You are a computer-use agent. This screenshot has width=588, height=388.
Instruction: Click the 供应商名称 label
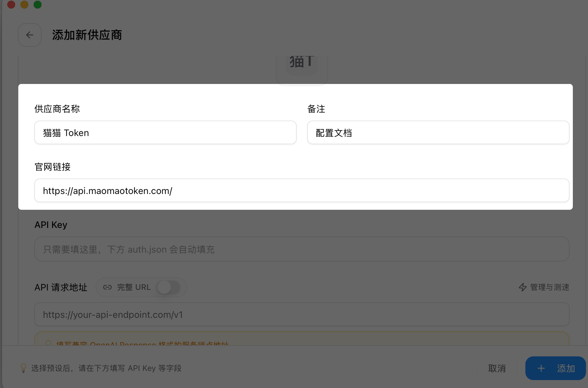pos(57,109)
